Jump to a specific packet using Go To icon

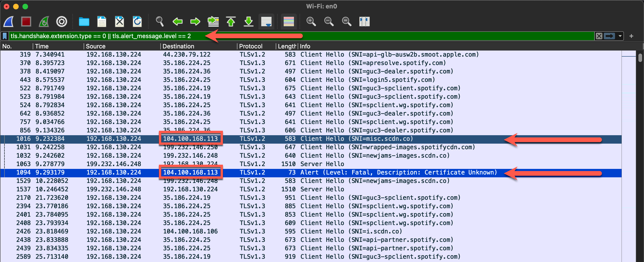[x=213, y=21]
